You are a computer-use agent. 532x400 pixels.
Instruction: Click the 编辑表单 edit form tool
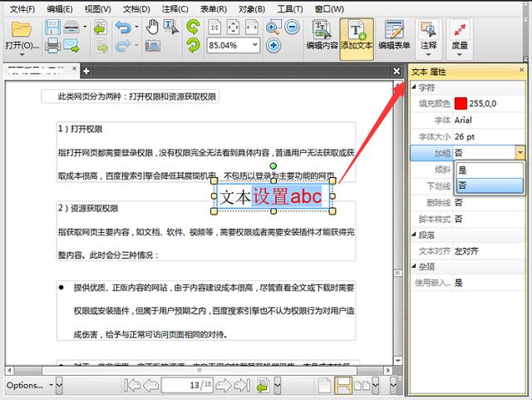click(x=394, y=36)
